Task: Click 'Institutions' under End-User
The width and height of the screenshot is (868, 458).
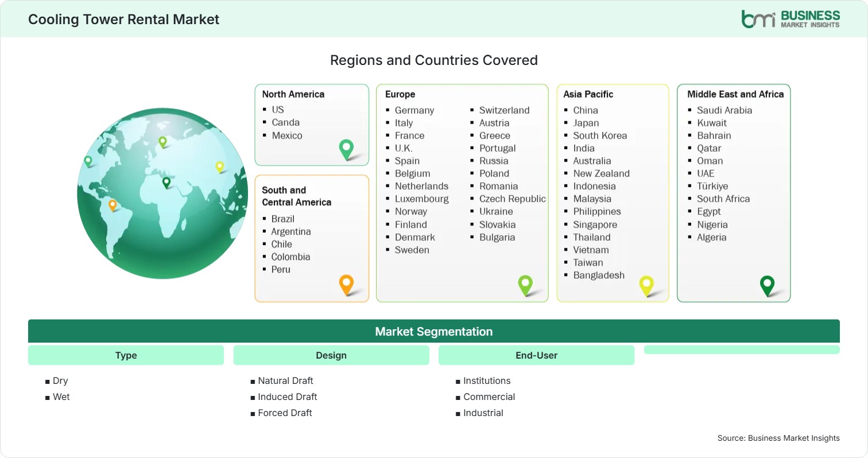Action: [487, 380]
